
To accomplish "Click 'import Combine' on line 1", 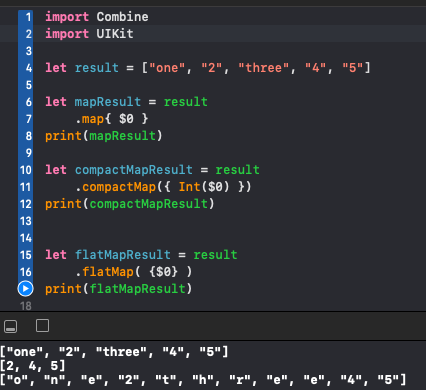I will [97, 17].
